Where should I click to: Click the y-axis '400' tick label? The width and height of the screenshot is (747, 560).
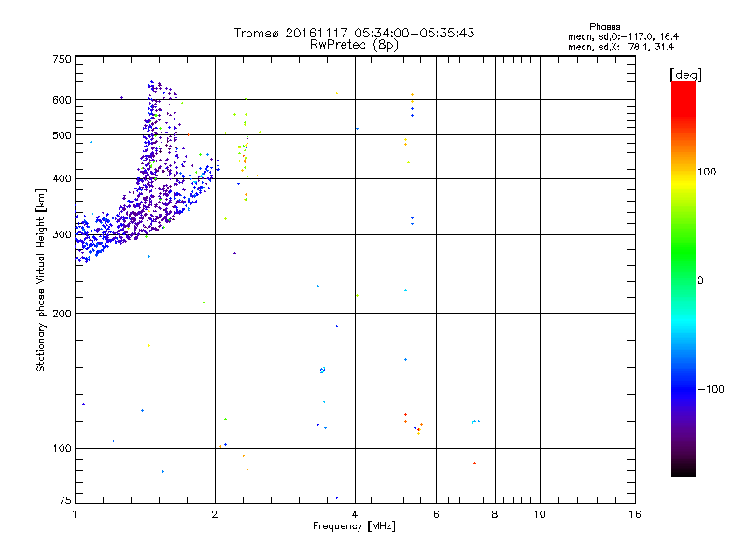pos(63,178)
